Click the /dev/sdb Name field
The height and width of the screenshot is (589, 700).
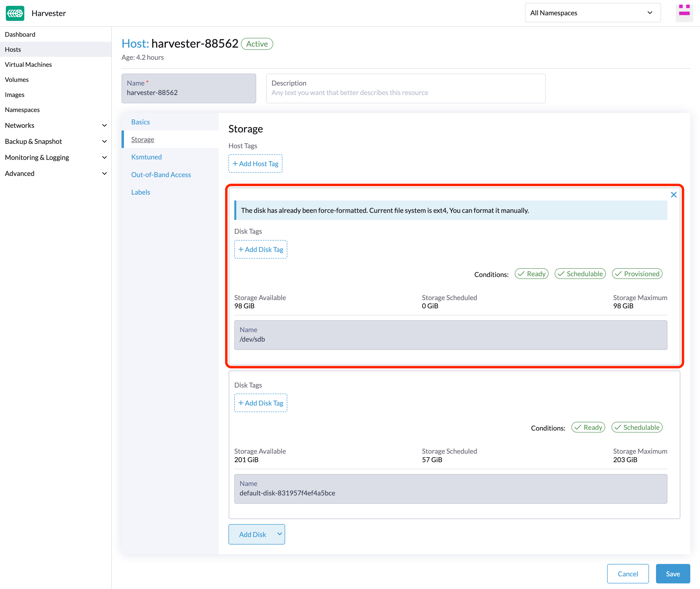pyautogui.click(x=451, y=335)
